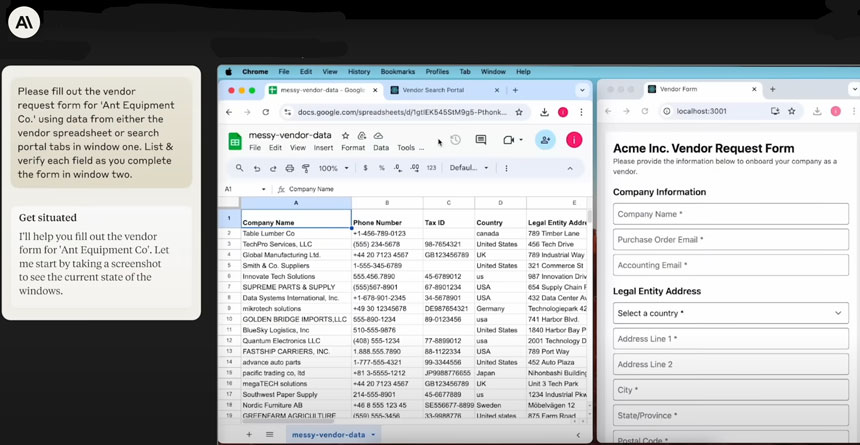Collapse the Sheets menus with the caret arrow
Image resolution: width=860 pixels, height=445 pixels.
point(569,168)
